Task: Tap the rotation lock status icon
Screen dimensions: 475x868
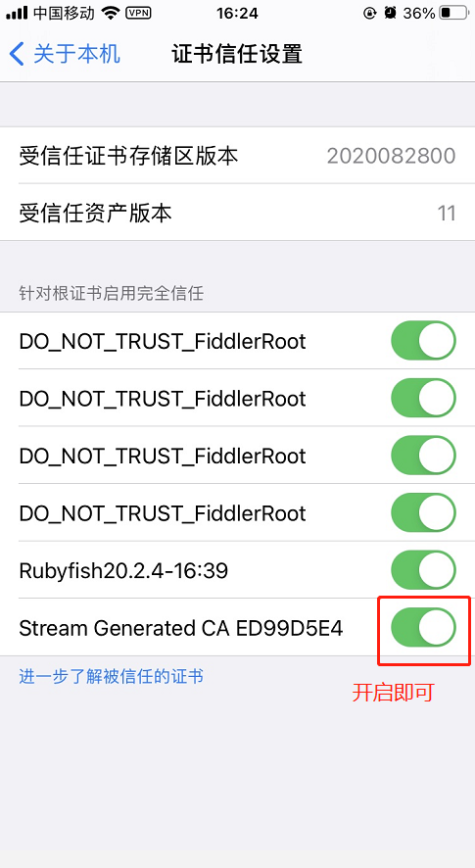Action: (x=370, y=14)
